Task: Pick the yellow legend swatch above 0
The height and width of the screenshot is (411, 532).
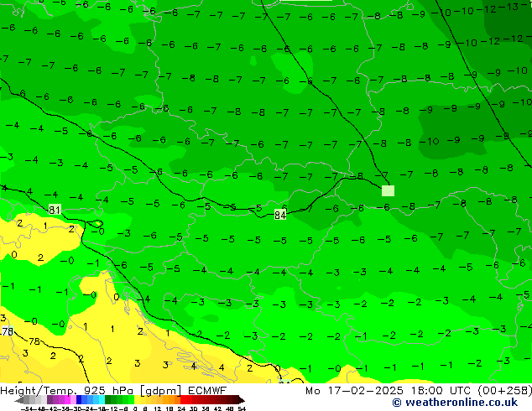Action: pyautogui.click(x=137, y=400)
